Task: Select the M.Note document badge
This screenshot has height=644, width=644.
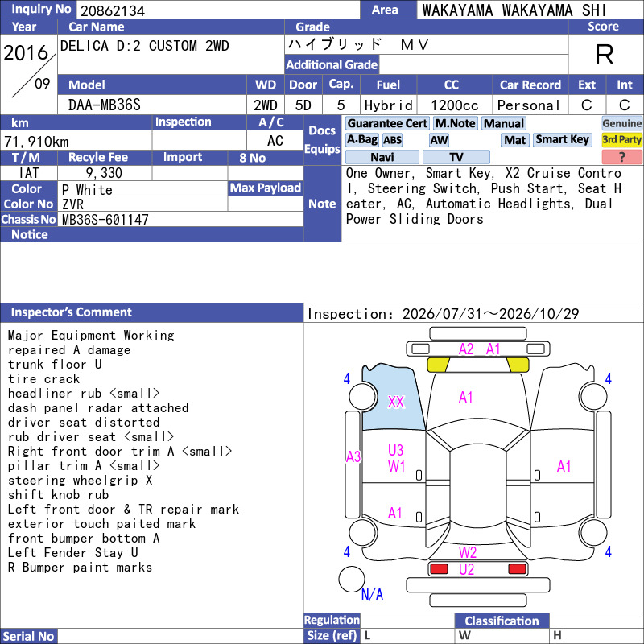Action: pos(455,123)
